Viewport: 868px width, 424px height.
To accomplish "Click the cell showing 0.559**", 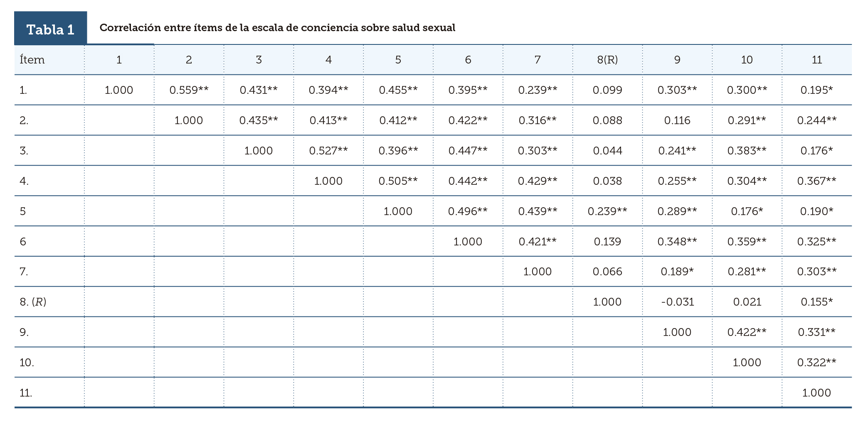I will [x=189, y=90].
